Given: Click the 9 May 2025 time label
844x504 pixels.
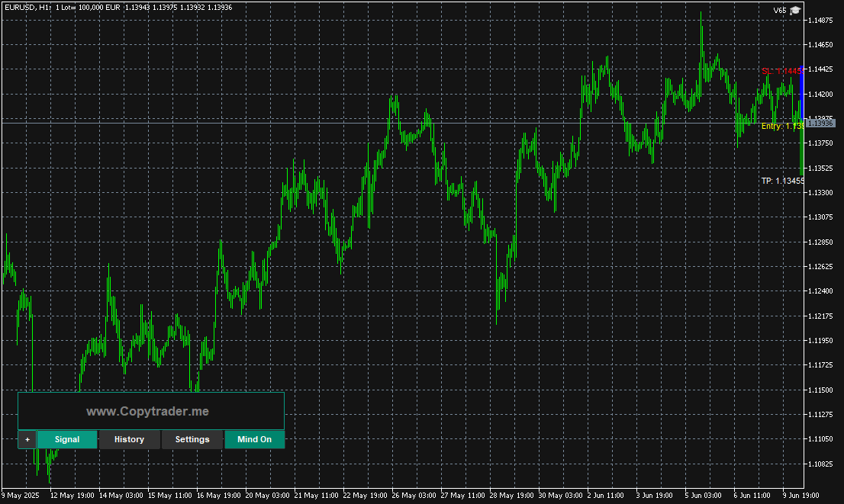Looking at the screenshot, I should (x=21, y=496).
